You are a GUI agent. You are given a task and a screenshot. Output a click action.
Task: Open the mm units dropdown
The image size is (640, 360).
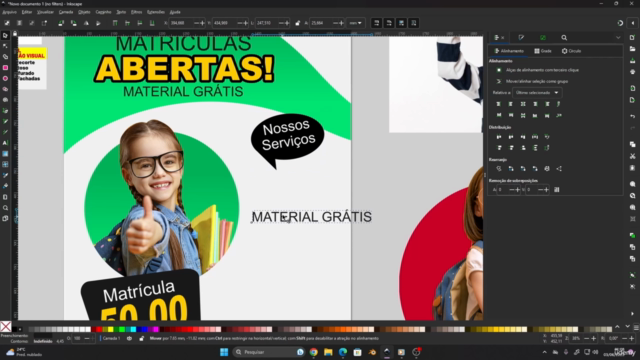pos(356,23)
